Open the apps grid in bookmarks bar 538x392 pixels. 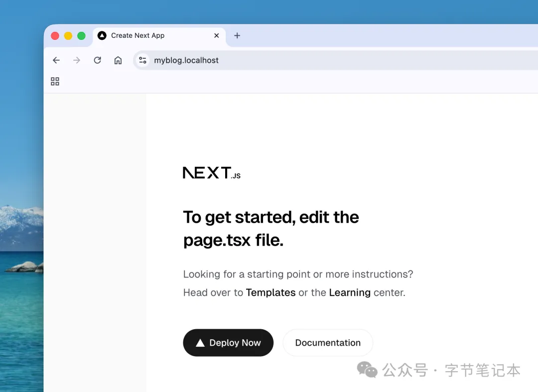pos(55,82)
